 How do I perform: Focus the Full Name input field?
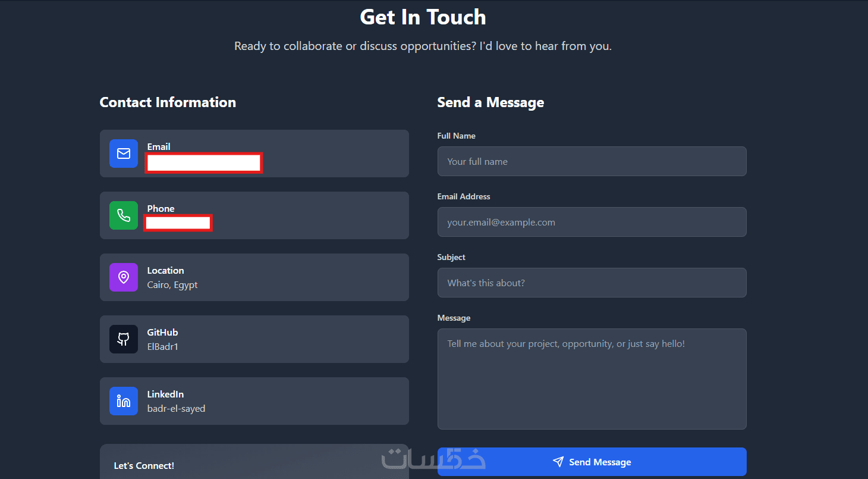click(592, 161)
